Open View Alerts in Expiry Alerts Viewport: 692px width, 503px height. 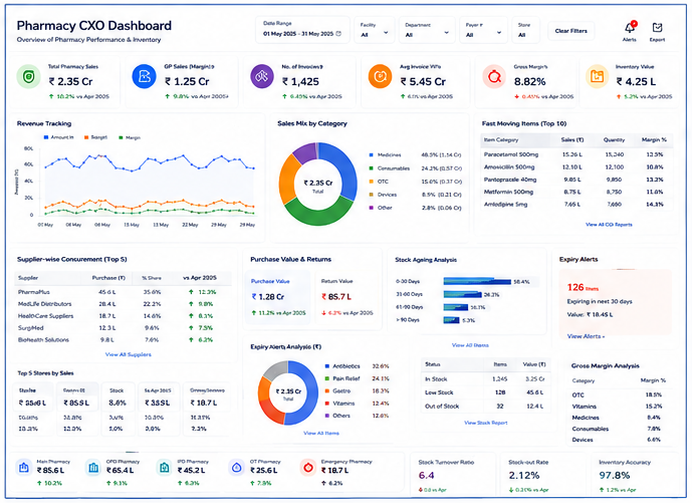(586, 336)
